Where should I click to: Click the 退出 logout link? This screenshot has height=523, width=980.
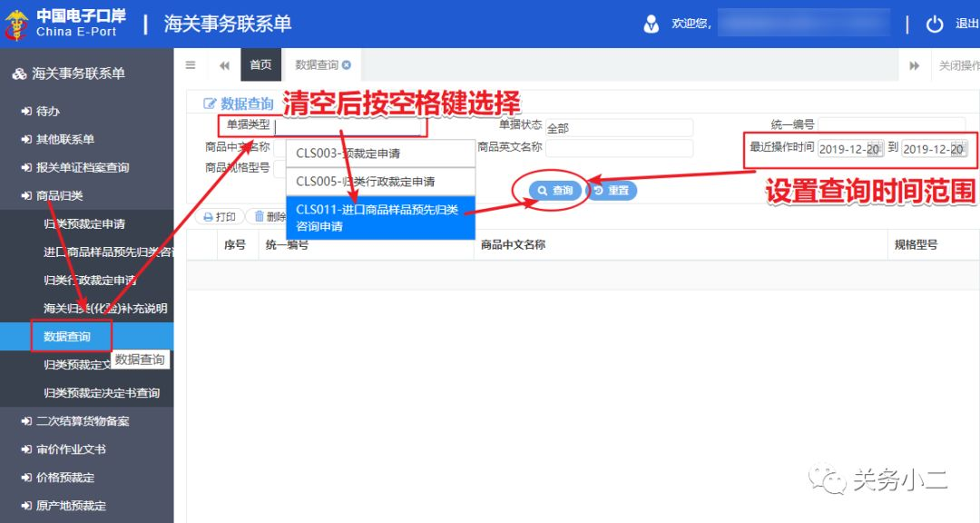tap(967, 24)
